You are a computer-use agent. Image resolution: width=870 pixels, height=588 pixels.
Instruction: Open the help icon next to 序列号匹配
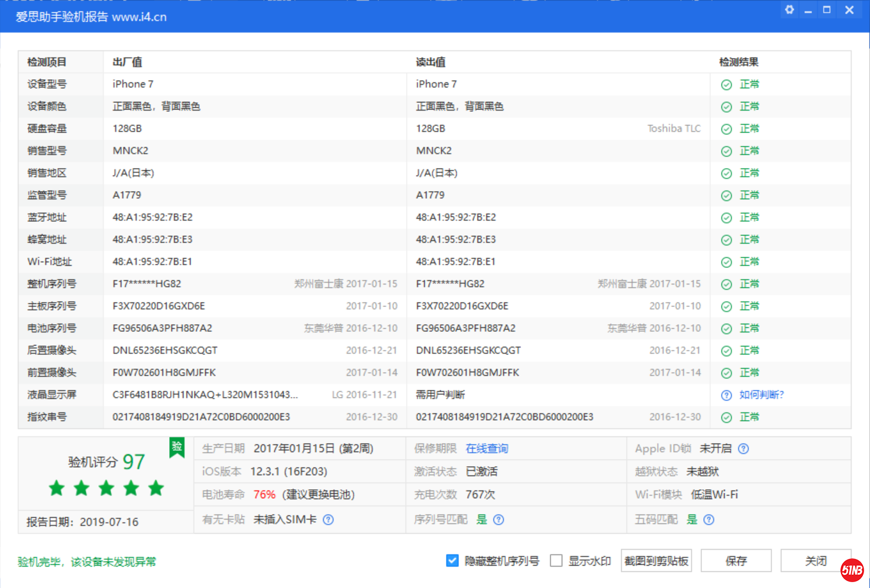[499, 519]
